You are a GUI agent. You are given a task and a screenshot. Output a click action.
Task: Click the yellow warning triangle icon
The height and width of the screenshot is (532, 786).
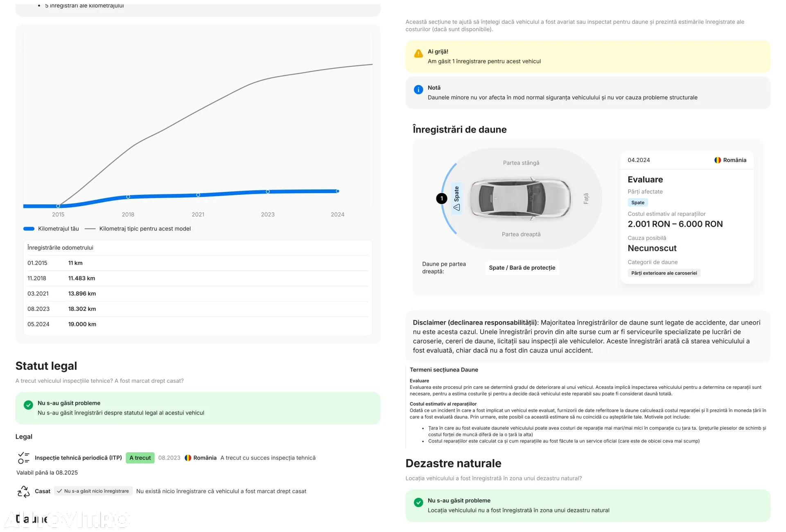418,54
